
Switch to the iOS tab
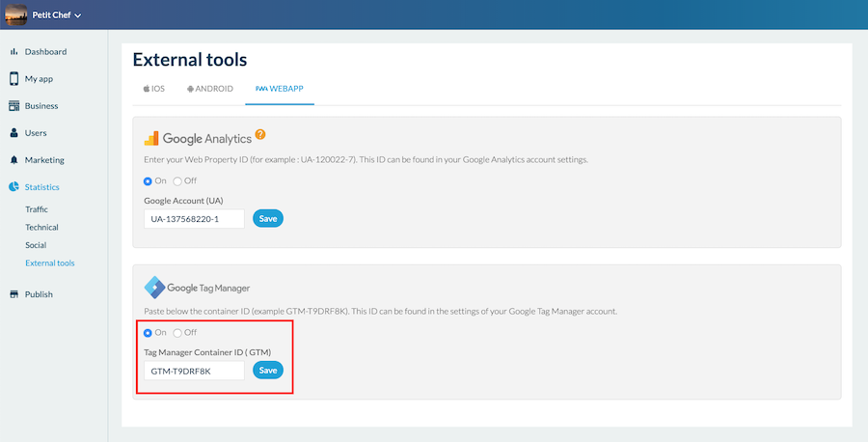pyautogui.click(x=154, y=88)
